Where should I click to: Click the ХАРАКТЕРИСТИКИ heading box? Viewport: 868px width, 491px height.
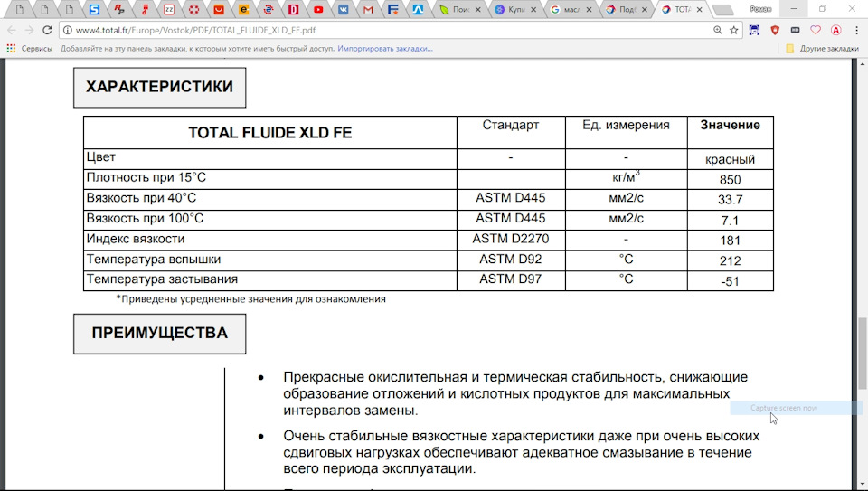coord(159,88)
